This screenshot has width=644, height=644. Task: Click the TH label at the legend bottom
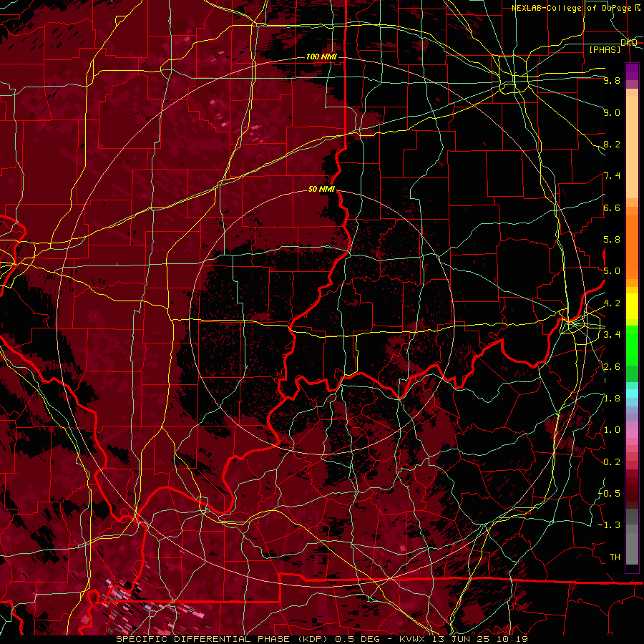(x=615, y=557)
